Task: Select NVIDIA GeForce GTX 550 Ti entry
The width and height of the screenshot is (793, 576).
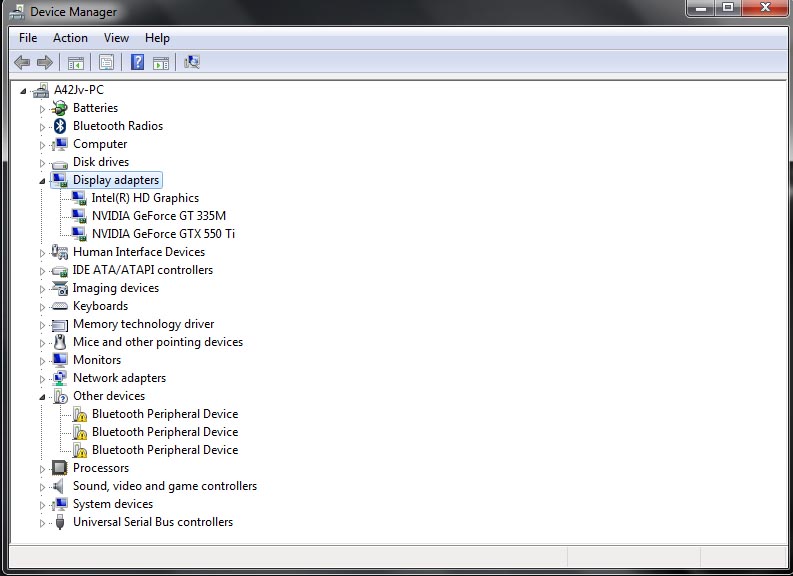Action: (163, 234)
